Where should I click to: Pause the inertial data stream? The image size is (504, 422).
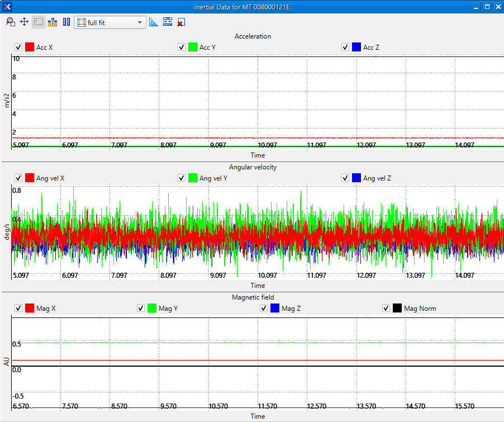[66, 22]
